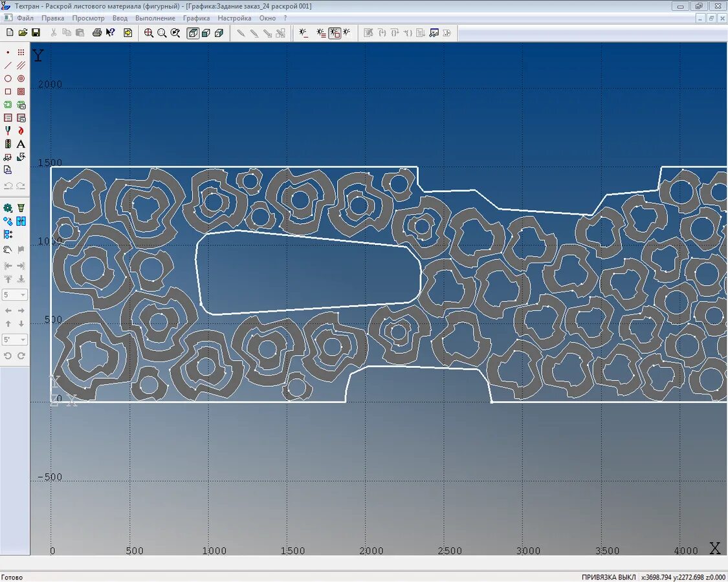The image size is (728, 582).
Task: Open the Просмотр menu
Action: click(x=88, y=18)
